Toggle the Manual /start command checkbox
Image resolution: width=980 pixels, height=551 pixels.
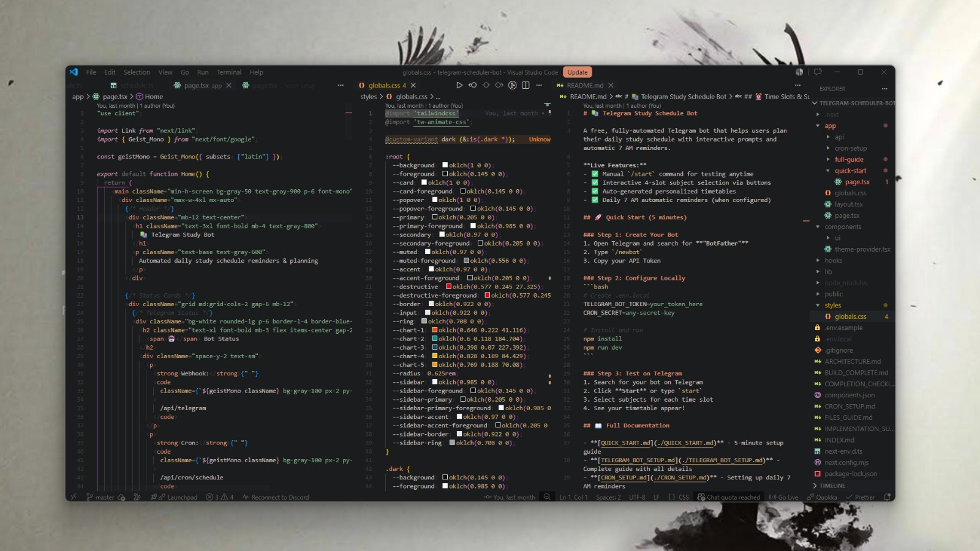pos(595,174)
